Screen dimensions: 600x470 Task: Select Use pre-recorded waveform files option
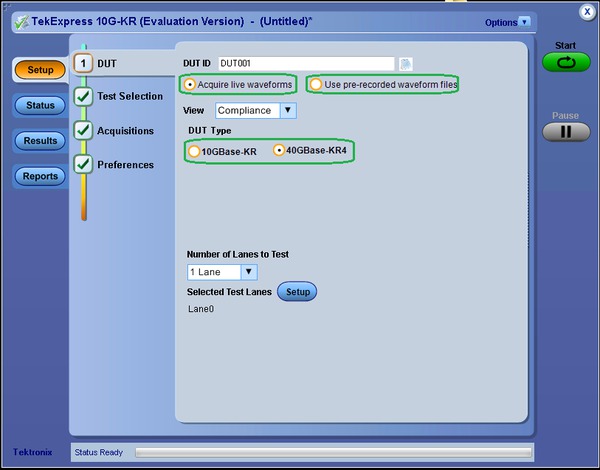point(383,84)
